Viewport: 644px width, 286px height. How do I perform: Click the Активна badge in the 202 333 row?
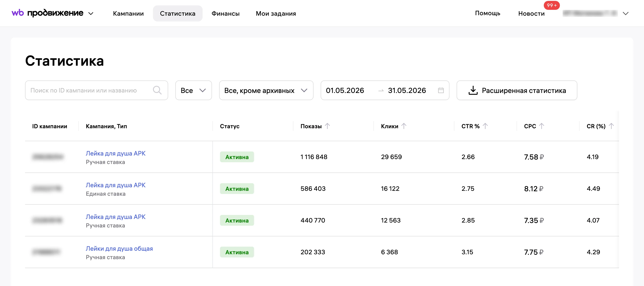coord(237,252)
